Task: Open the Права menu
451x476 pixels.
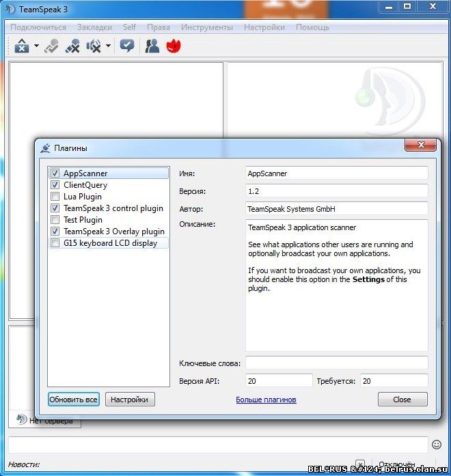Action: 159,27
